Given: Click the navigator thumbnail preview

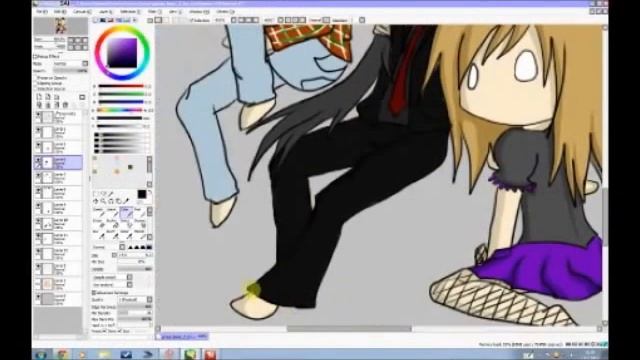Looking at the screenshot, I should 60,26.
